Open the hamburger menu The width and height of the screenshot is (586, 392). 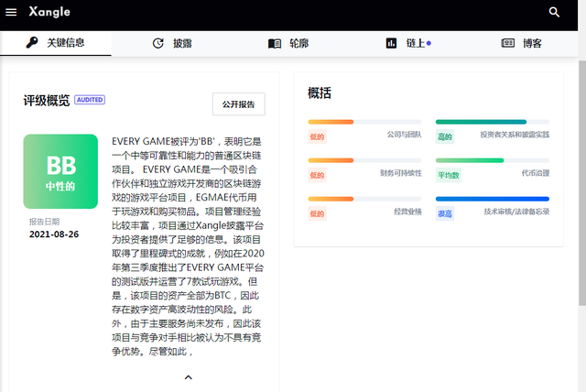(x=11, y=12)
